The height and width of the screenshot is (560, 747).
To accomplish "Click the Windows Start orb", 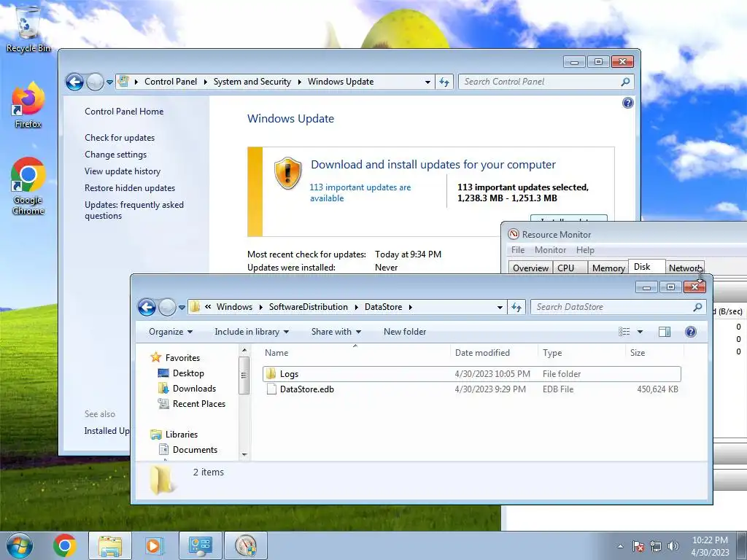I will pyautogui.click(x=19, y=545).
